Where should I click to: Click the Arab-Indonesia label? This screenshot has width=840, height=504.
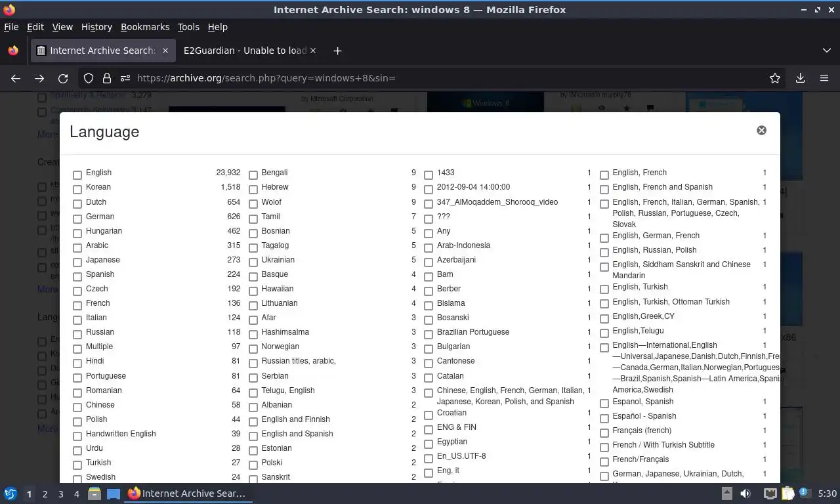[x=464, y=245]
